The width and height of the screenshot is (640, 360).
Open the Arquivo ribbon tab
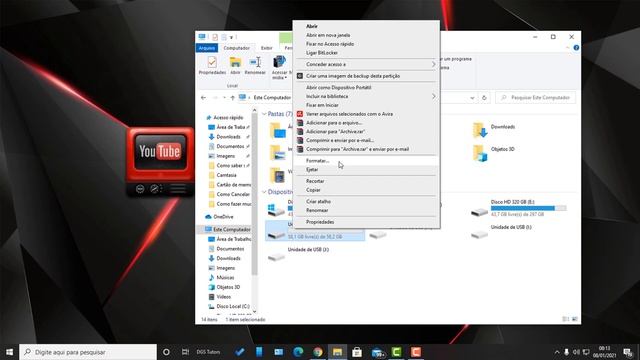(x=207, y=48)
